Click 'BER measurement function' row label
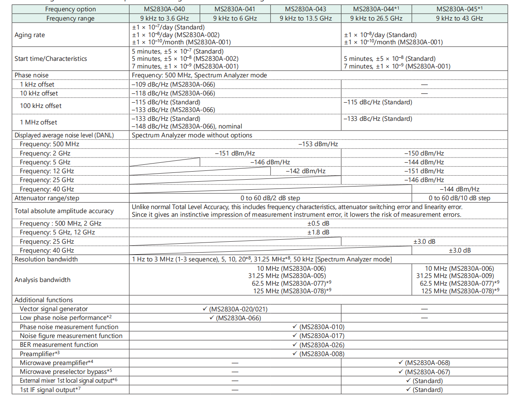 click(59, 345)
